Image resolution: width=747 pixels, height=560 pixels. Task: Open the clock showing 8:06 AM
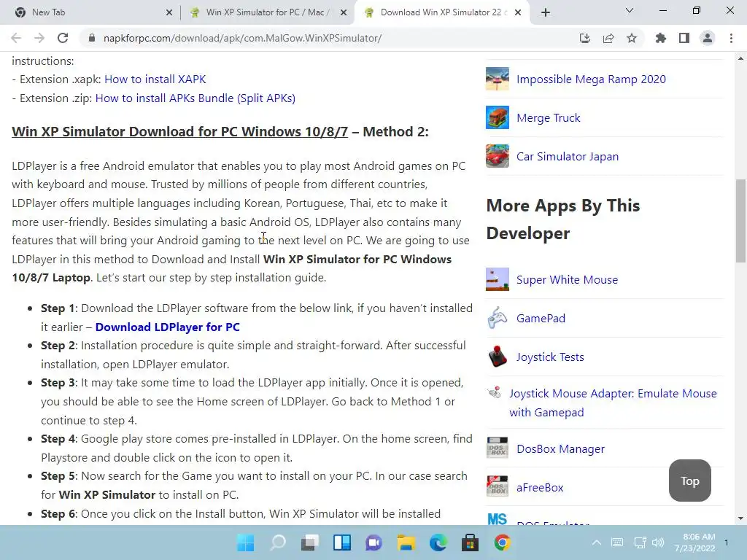point(695,542)
